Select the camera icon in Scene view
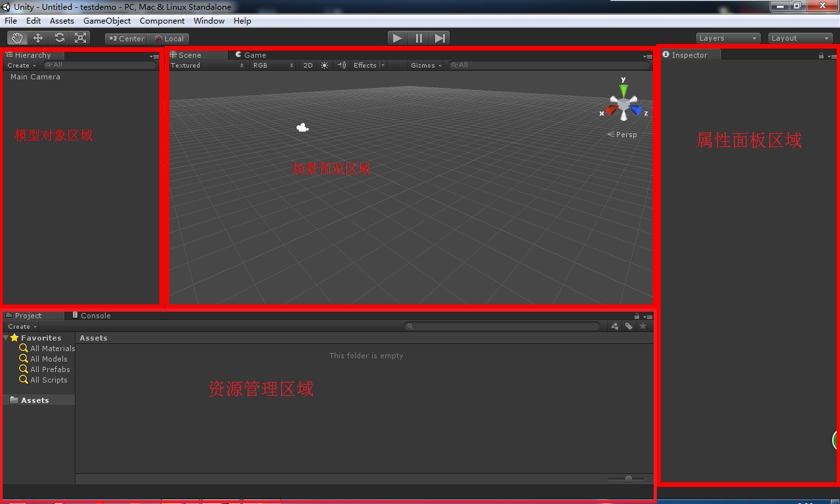 pyautogui.click(x=303, y=128)
